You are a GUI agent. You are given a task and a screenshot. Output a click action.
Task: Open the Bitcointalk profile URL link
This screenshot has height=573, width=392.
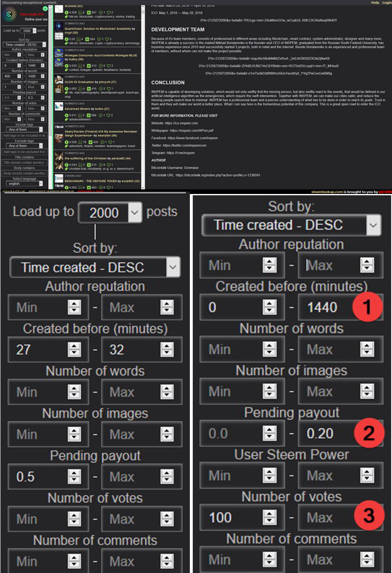click(218, 175)
